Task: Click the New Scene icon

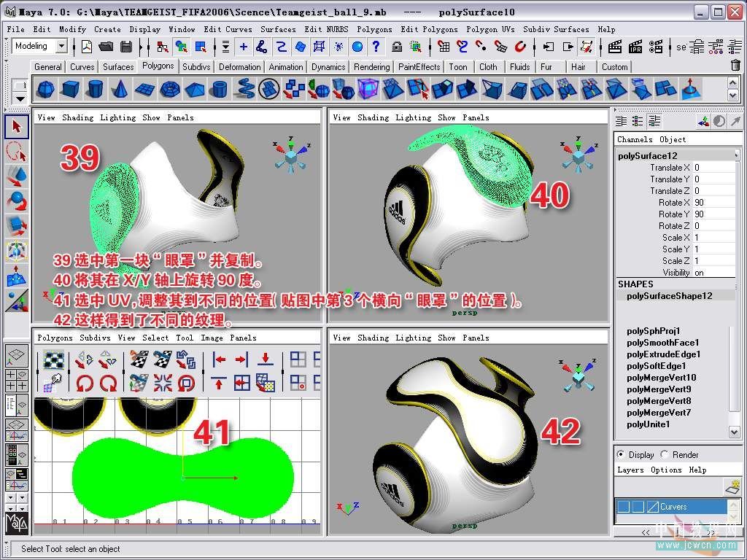Action: coord(87,47)
